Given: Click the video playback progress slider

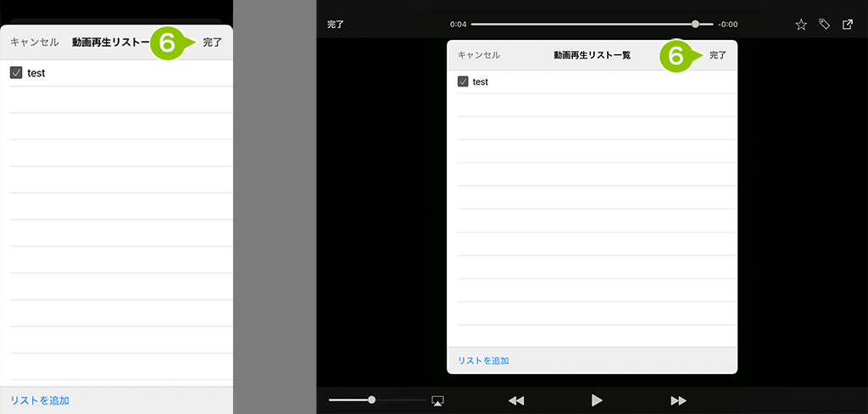Looking at the screenshot, I should pyautogui.click(x=592, y=25).
